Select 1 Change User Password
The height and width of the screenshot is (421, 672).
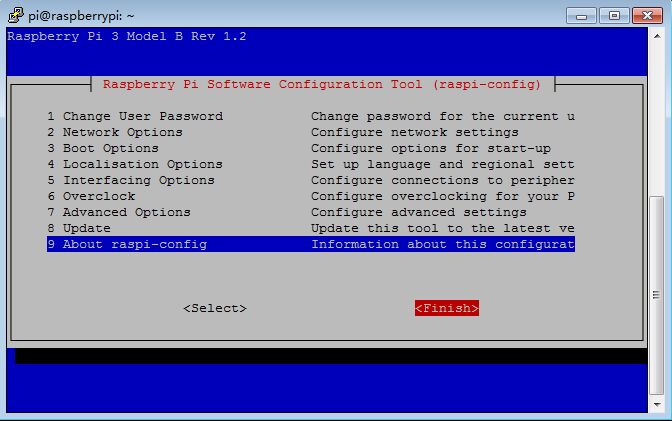click(135, 116)
